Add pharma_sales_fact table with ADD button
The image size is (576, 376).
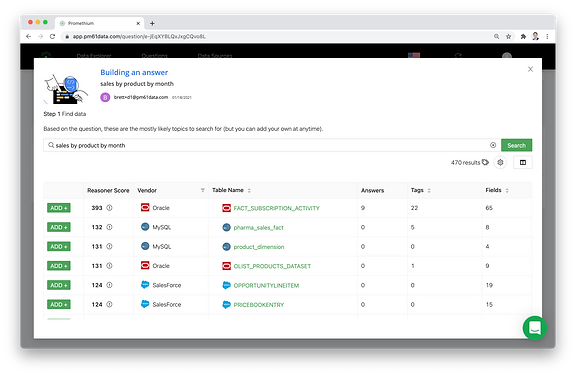point(59,227)
